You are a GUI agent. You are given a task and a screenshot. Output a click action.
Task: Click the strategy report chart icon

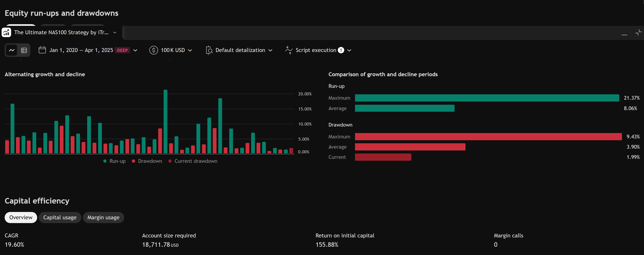point(6,32)
